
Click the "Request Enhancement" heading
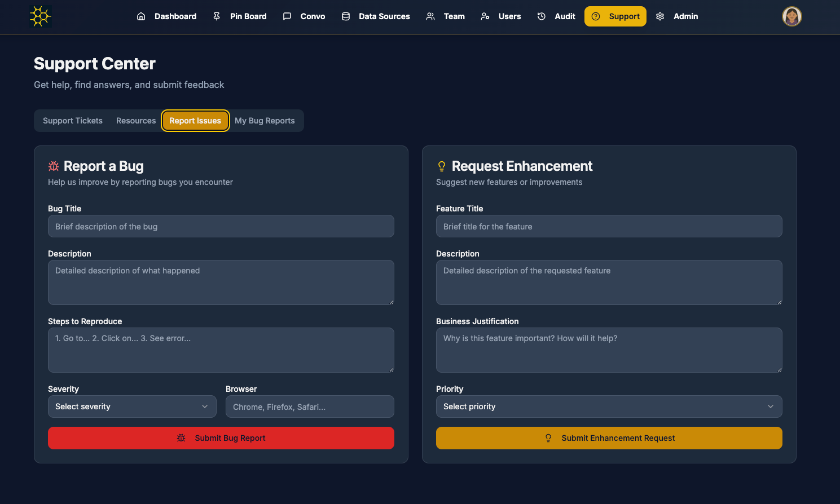point(522,166)
